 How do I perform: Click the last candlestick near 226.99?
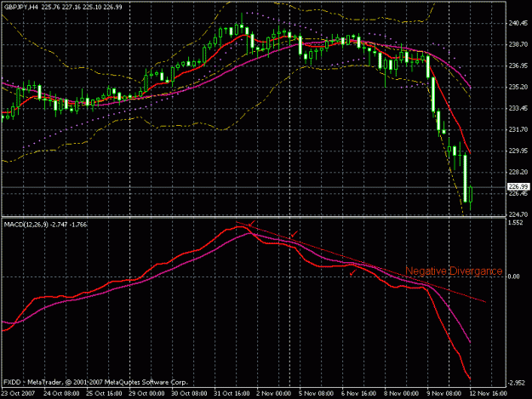click(x=471, y=195)
